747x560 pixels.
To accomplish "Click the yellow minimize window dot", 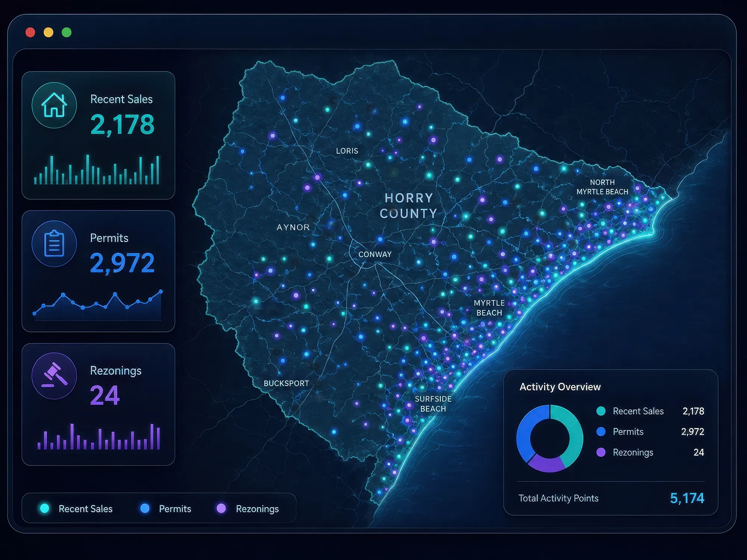I will coord(49,32).
